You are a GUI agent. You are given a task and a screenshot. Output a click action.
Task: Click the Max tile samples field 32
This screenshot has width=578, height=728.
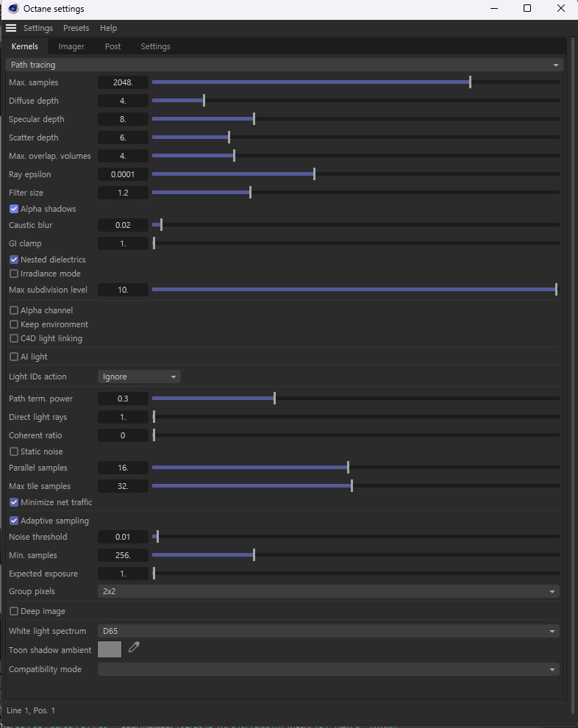pos(123,486)
